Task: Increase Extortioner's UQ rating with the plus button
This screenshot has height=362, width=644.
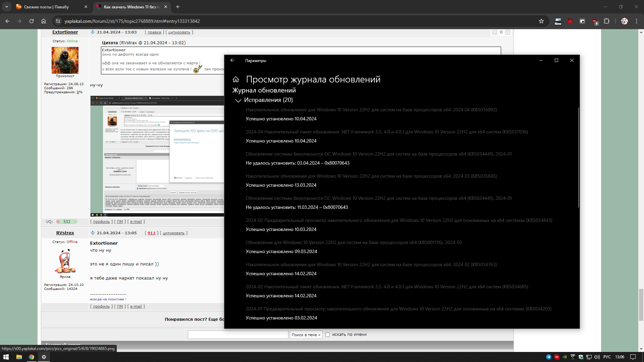Action: coord(75,222)
